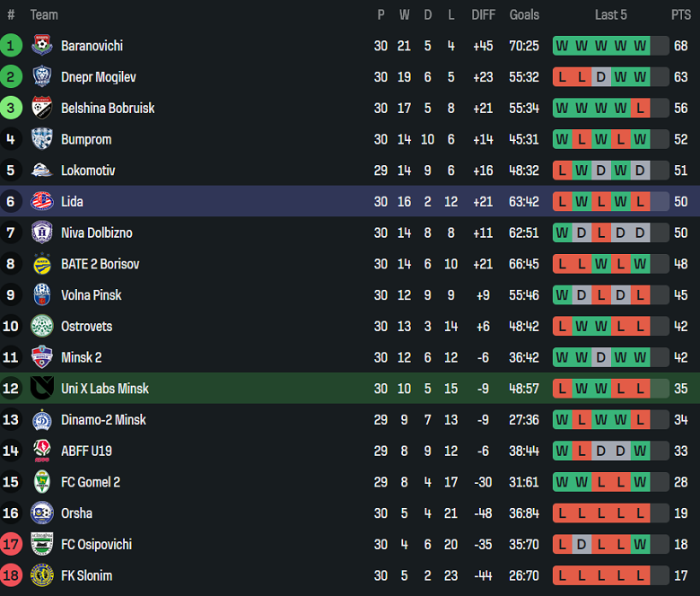Click the BATE 2 Borisov yellow badge
This screenshot has width=700, height=596.
tap(42, 264)
